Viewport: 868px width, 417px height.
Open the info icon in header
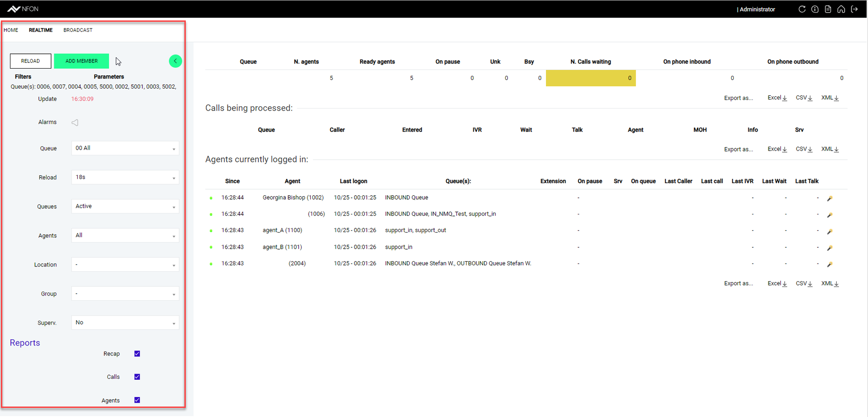[x=815, y=9]
